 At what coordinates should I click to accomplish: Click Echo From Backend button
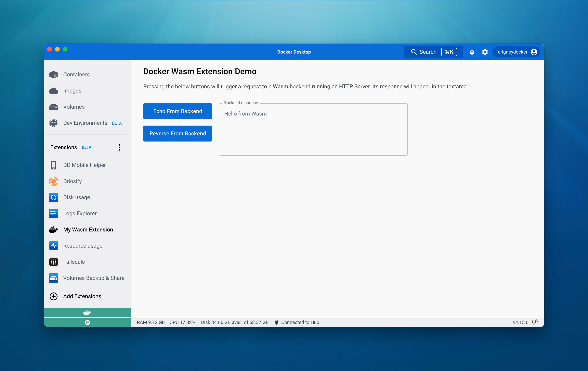tap(177, 111)
